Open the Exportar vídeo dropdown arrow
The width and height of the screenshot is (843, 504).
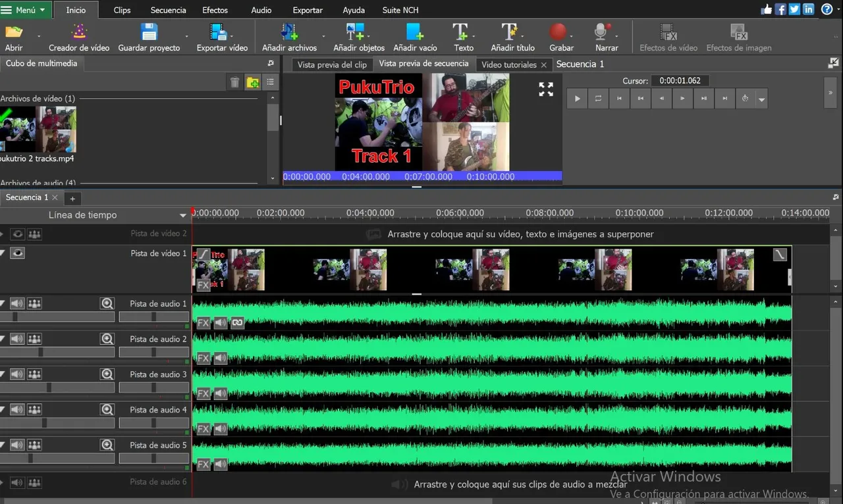pyautogui.click(x=232, y=36)
